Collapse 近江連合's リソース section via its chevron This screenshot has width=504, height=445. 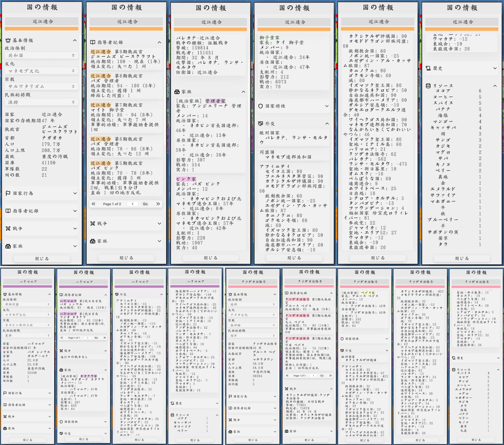coord(495,86)
